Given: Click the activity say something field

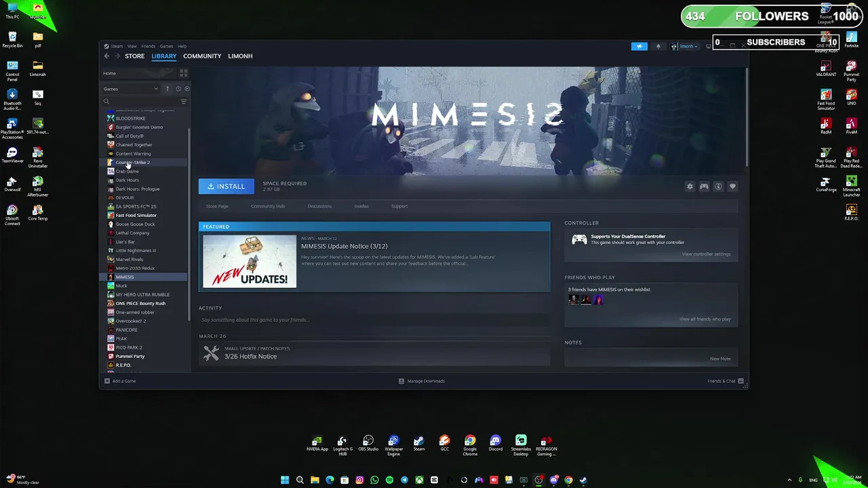Looking at the screenshot, I should click(374, 320).
